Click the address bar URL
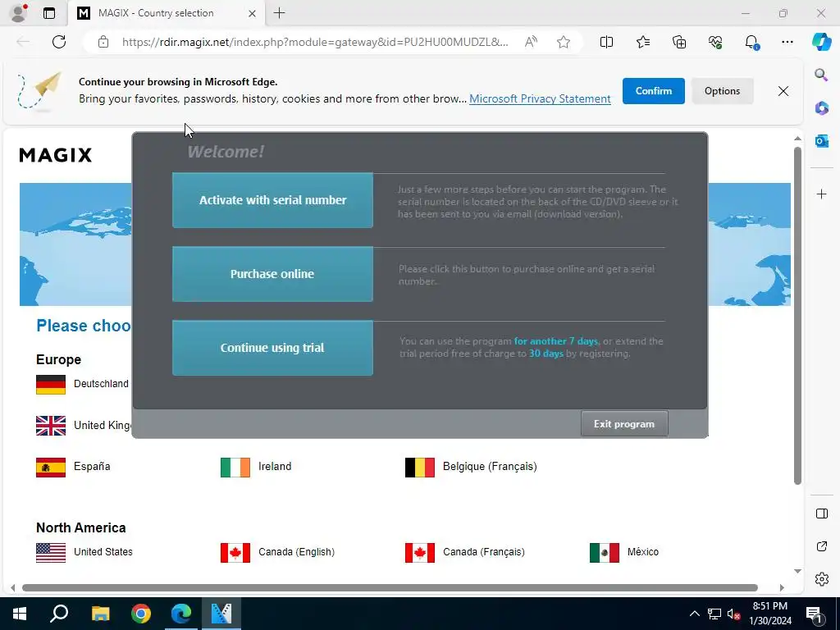 click(x=314, y=42)
